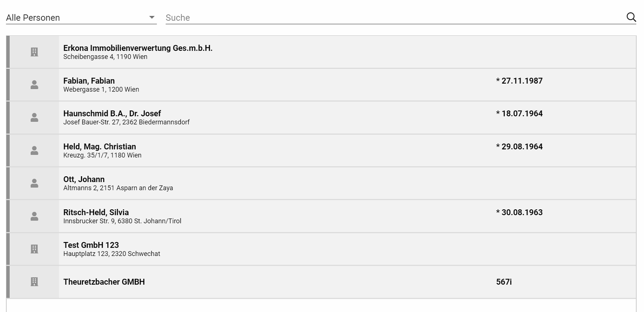Click building icon for Erkona Immobilienverwertung
The height and width of the screenshot is (312, 644).
(34, 52)
